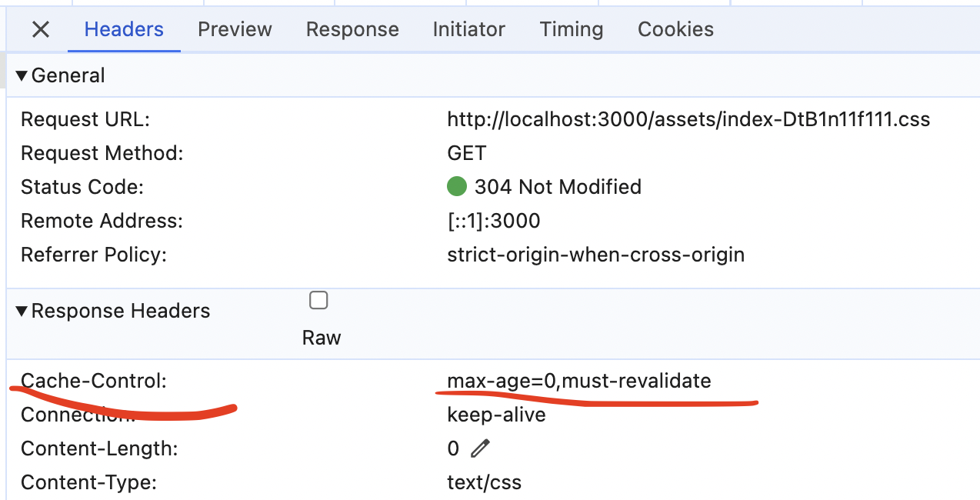980x500 pixels.
Task: Click the strict-origin-when-cross-origin policy value
Action: (596, 255)
